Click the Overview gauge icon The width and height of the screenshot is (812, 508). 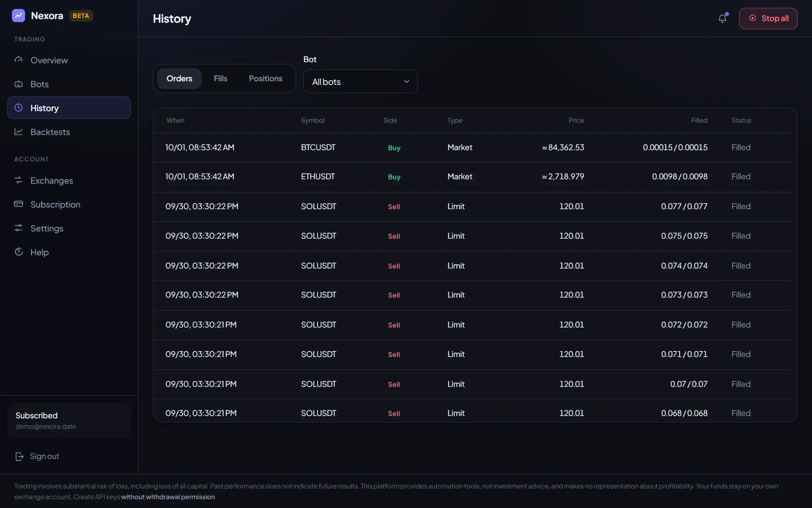click(x=19, y=60)
